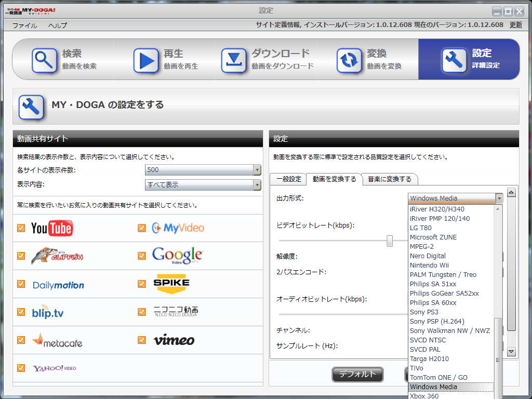Choose Windows Media highlighted list entry
This screenshot has width=532, height=399.
[x=451, y=387]
